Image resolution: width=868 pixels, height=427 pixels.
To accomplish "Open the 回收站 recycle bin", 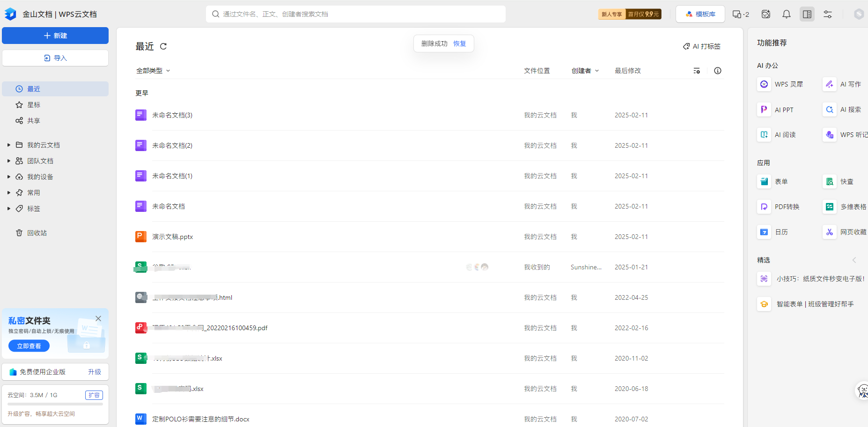I will click(x=37, y=233).
